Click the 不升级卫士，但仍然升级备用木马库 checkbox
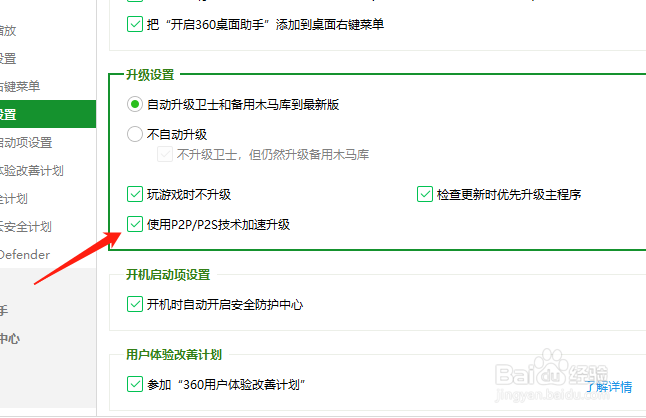646x418 pixels. [x=165, y=155]
